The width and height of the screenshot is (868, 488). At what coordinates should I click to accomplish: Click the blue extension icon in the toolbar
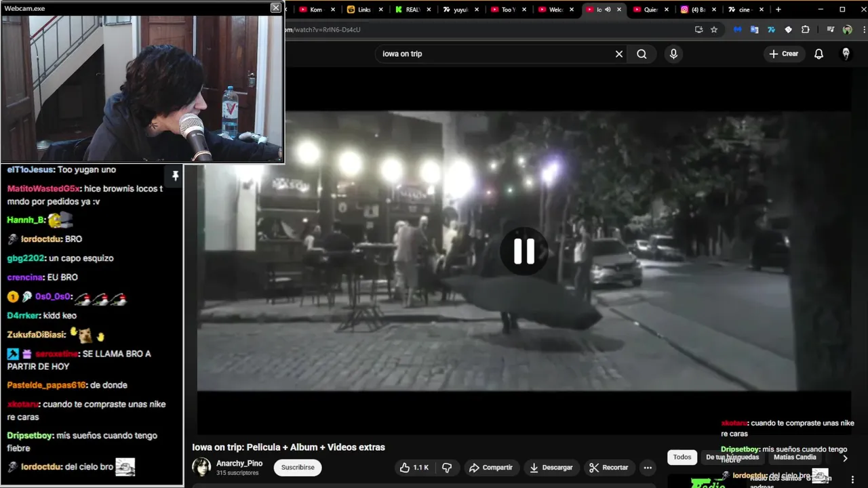738,30
